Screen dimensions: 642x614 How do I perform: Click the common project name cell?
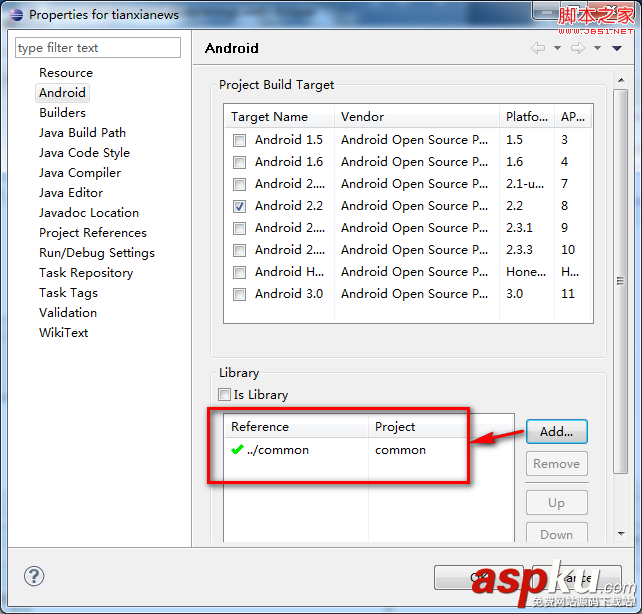click(400, 450)
